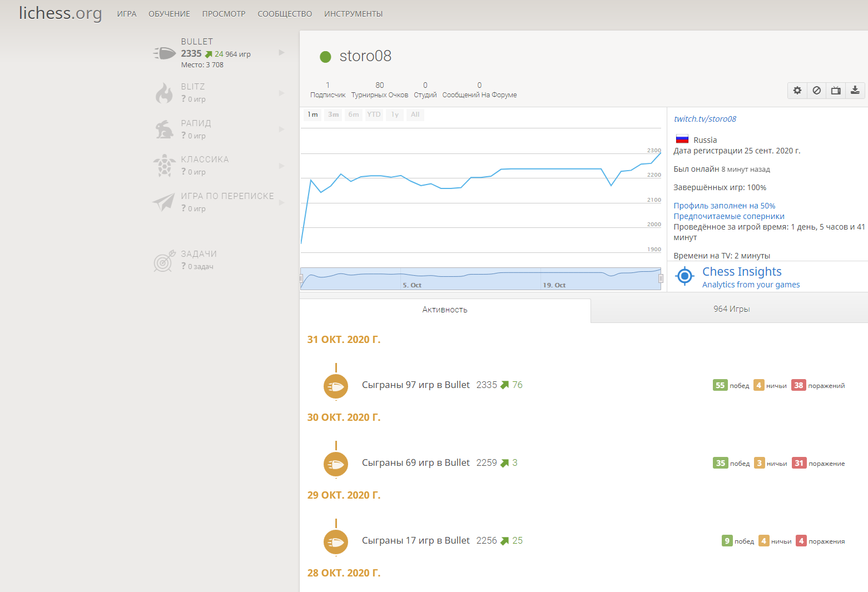Download games with the export icon

(x=855, y=91)
